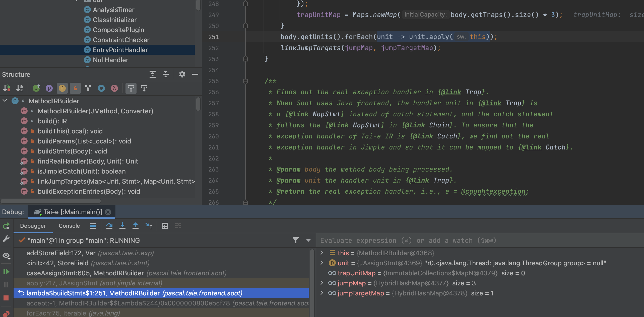Toggle Show Fields orange f icon
The height and width of the screenshot is (317, 644).
pos(62,88)
